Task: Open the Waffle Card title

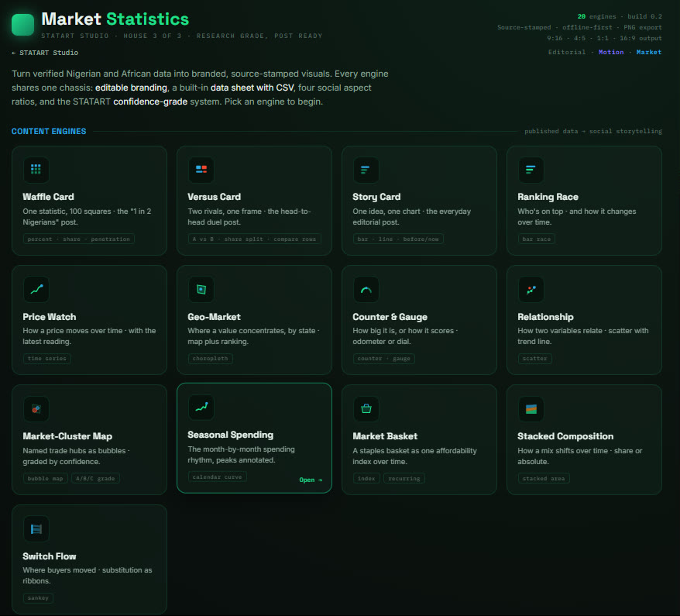Action: pos(48,197)
